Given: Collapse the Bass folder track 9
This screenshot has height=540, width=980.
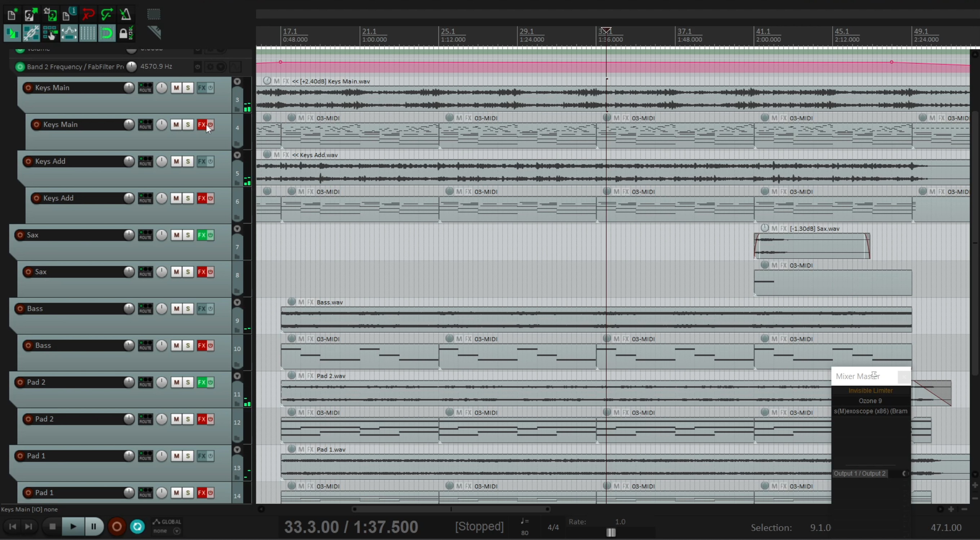Looking at the screenshot, I should click(237, 302).
